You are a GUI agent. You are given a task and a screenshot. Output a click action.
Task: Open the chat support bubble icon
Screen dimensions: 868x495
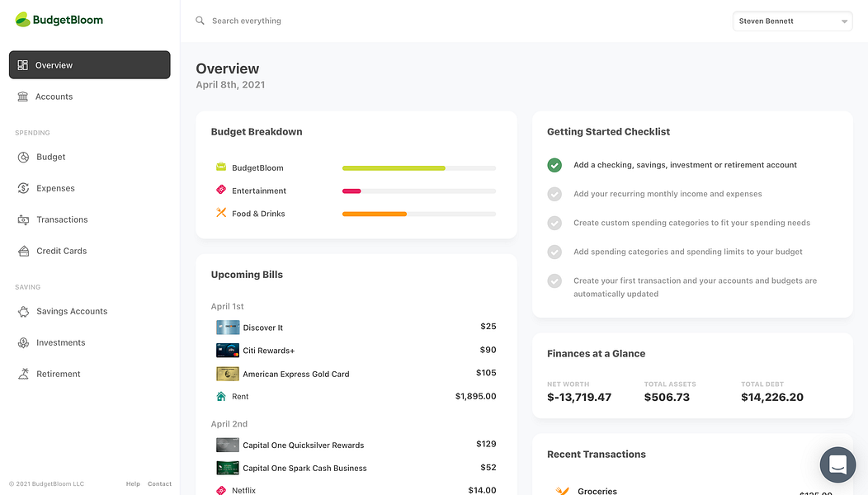coord(837,464)
